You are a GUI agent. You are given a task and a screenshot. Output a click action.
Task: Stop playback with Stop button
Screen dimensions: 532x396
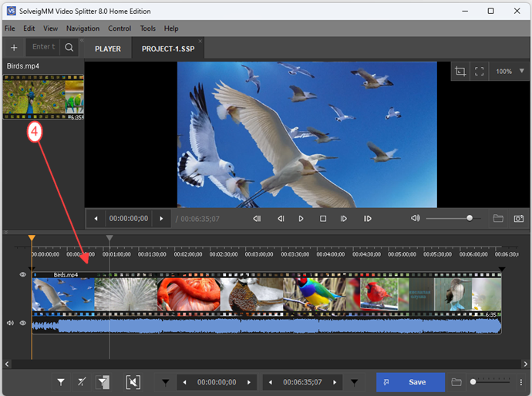323,219
